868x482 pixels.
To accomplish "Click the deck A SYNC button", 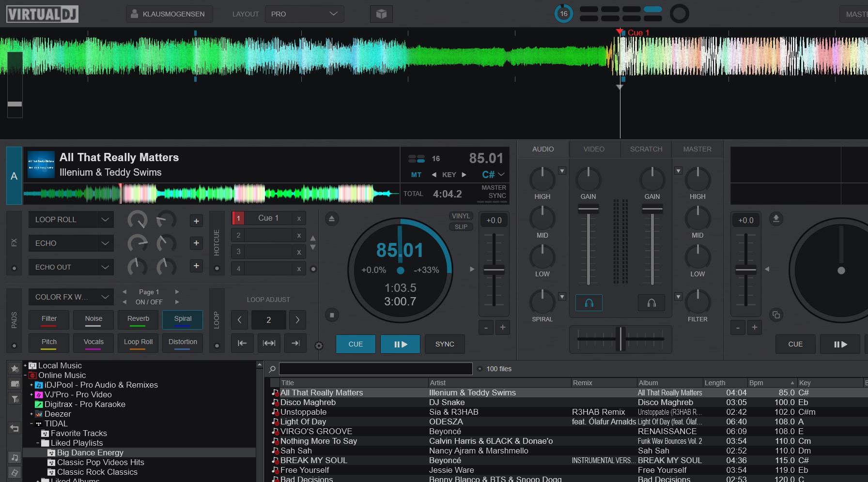I will tap(445, 344).
